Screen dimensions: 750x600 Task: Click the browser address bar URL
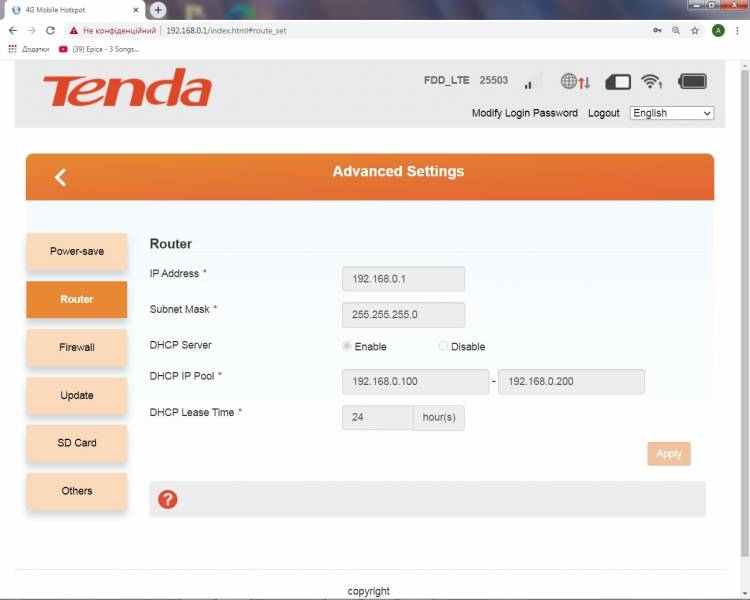pyautogui.click(x=226, y=31)
